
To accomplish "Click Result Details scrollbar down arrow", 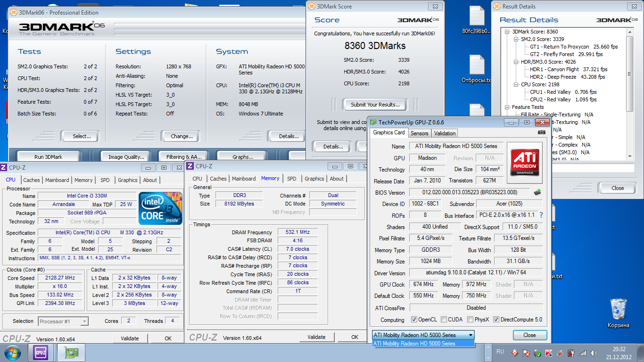I will pyautogui.click(x=629, y=156).
